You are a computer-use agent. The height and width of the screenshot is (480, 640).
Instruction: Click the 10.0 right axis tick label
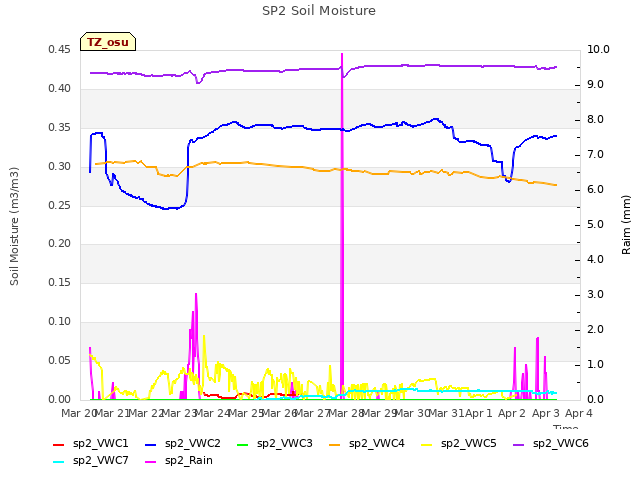coord(598,50)
